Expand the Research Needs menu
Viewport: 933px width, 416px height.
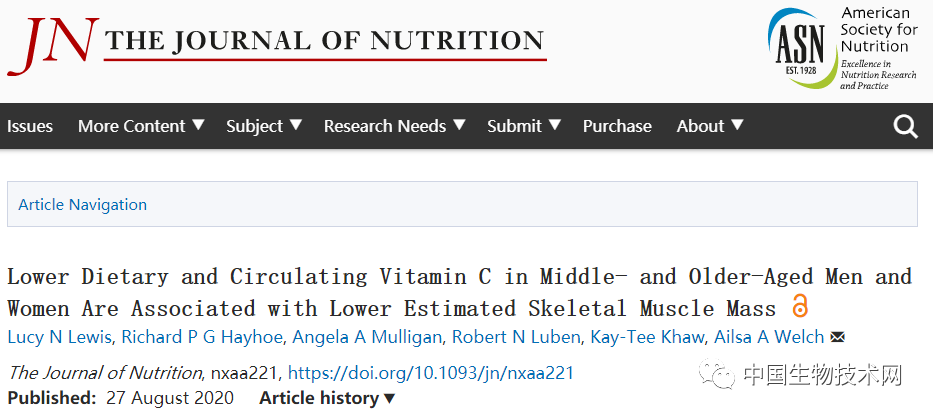pos(394,126)
